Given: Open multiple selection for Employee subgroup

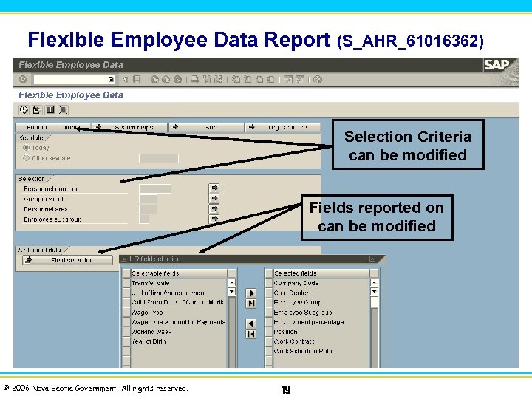Looking at the screenshot, I should pyautogui.click(x=214, y=219).
